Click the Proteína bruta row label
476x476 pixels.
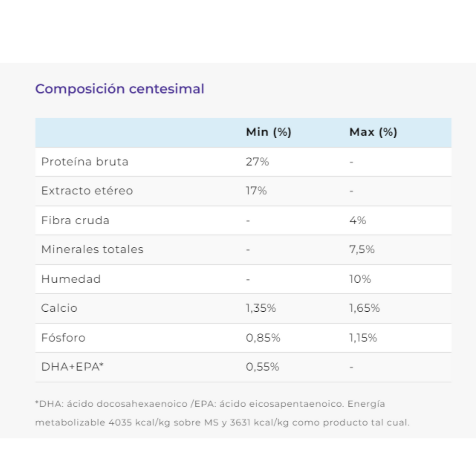tap(85, 162)
